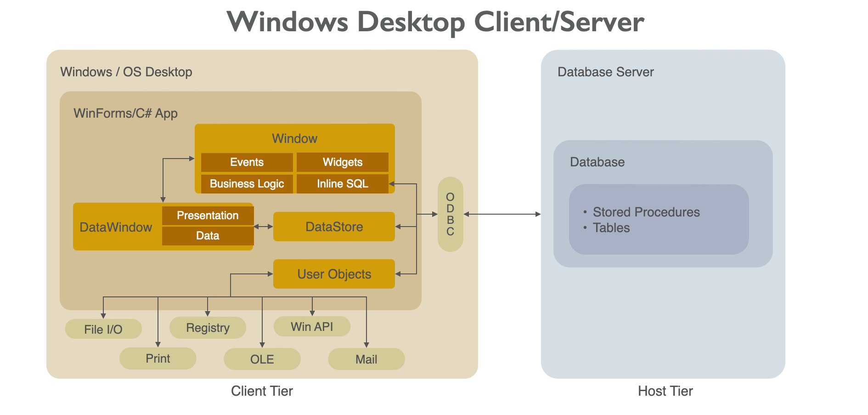Click the Data layer of DataWindow

tap(207, 236)
